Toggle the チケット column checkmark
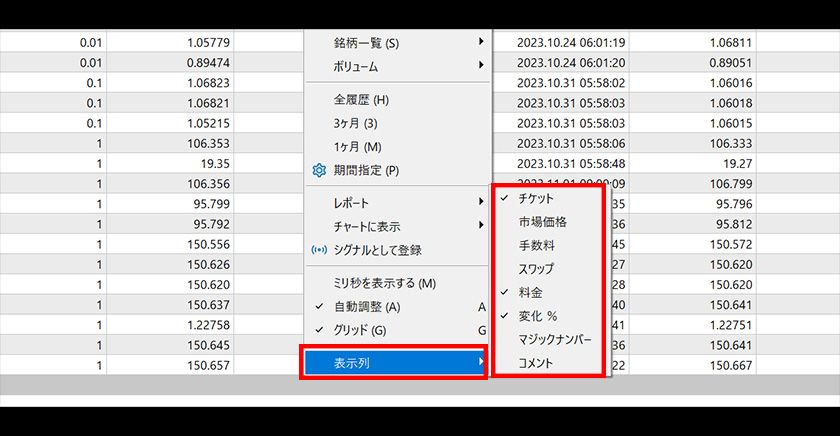The height and width of the screenshot is (436, 840). tap(536, 199)
